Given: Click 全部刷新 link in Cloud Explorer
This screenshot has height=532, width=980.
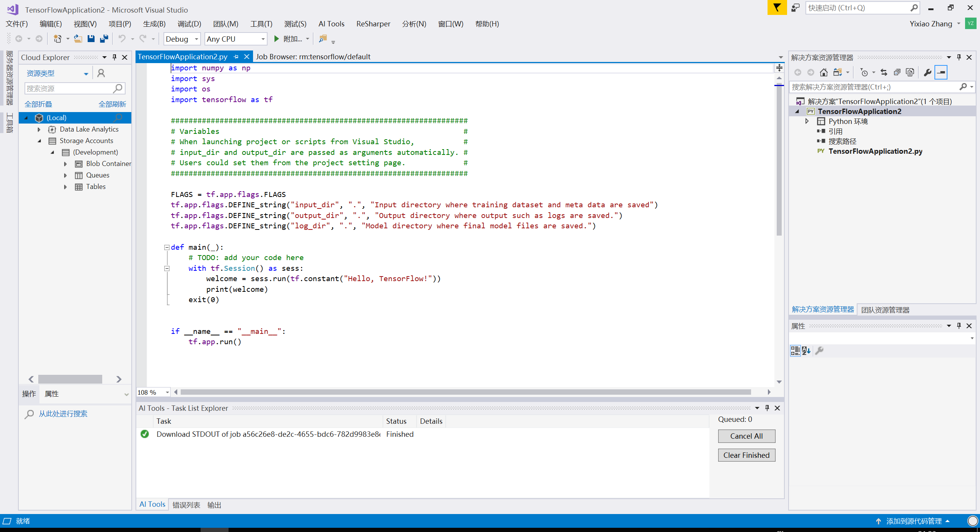Looking at the screenshot, I should [112, 104].
